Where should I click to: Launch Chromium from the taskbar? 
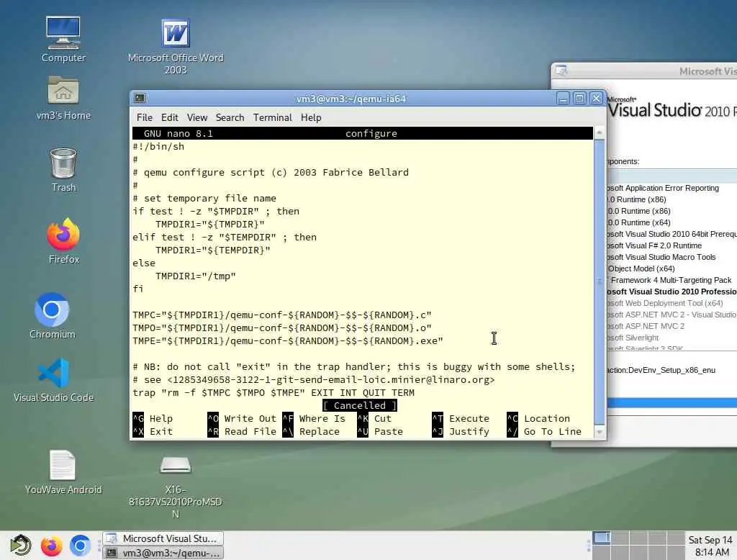tap(80, 546)
